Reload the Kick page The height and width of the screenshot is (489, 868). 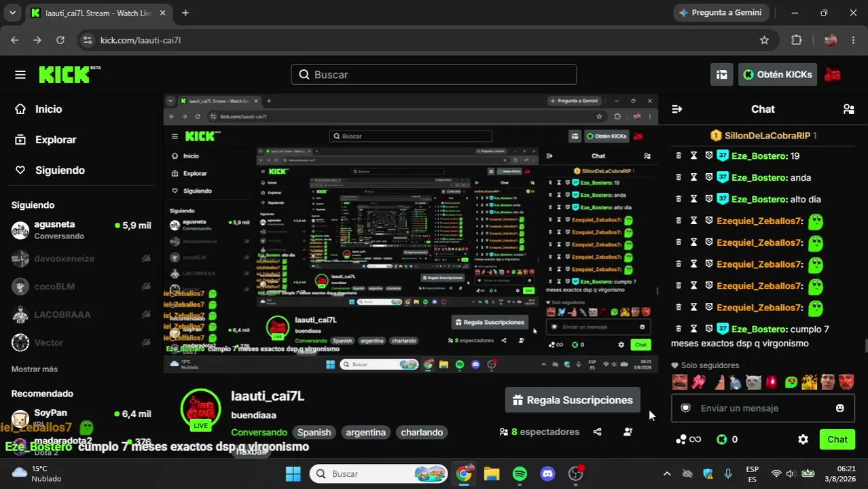[60, 40]
